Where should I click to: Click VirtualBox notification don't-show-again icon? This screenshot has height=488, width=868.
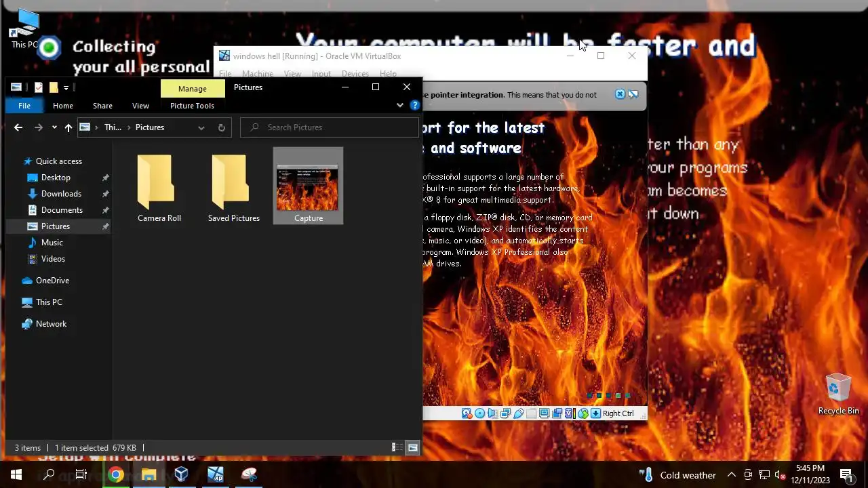pyautogui.click(x=633, y=95)
